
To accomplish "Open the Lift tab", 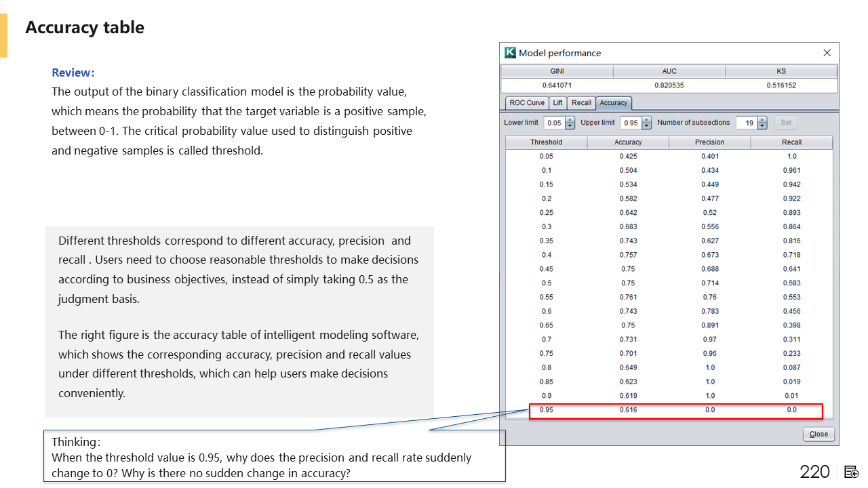I will point(557,103).
